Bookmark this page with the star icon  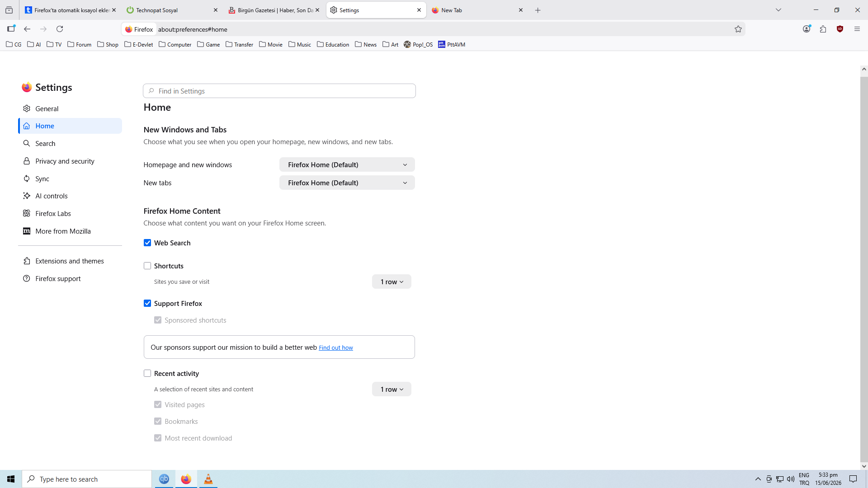(738, 29)
